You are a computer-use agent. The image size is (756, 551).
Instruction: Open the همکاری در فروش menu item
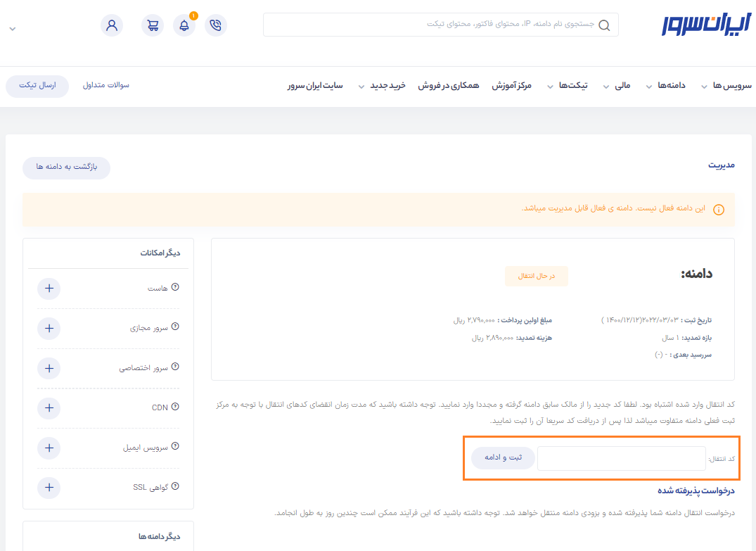(449, 86)
